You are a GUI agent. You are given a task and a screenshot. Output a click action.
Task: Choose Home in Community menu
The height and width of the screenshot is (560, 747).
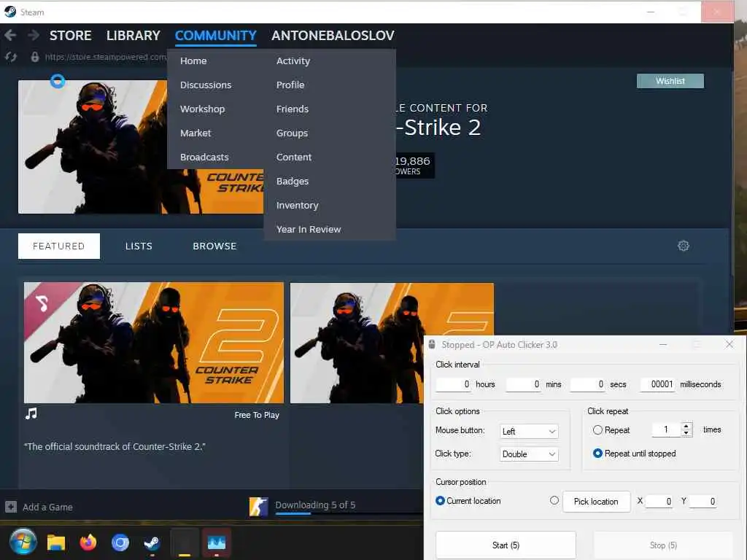click(193, 61)
